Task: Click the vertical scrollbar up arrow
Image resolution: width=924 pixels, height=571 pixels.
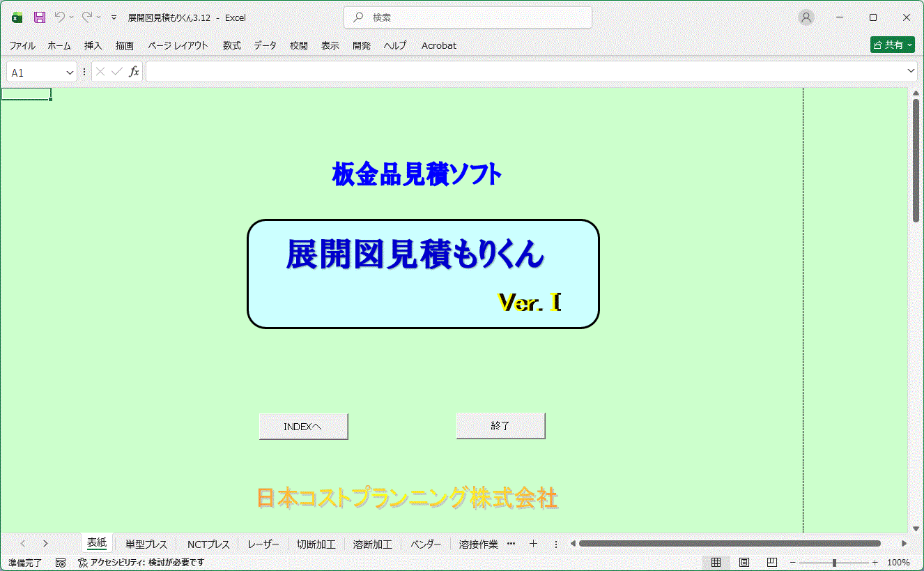Action: coord(916,93)
